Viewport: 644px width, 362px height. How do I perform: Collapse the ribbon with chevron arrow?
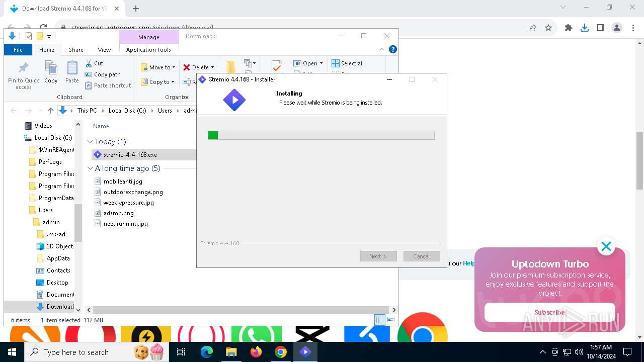click(382, 49)
